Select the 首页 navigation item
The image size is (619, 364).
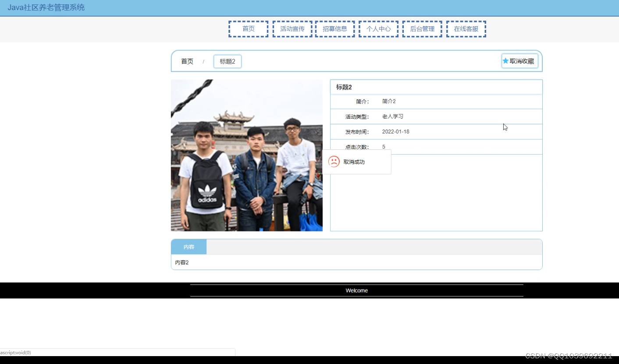pyautogui.click(x=248, y=28)
